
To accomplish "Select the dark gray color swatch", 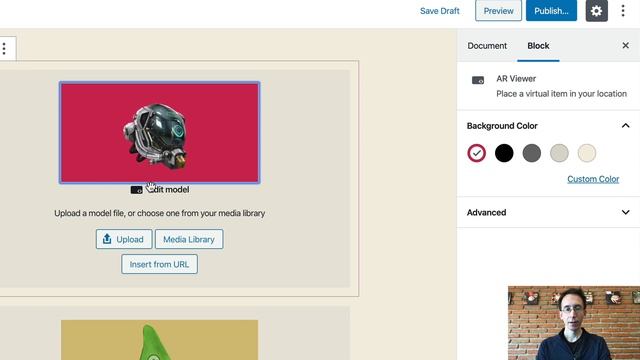I will [531, 153].
